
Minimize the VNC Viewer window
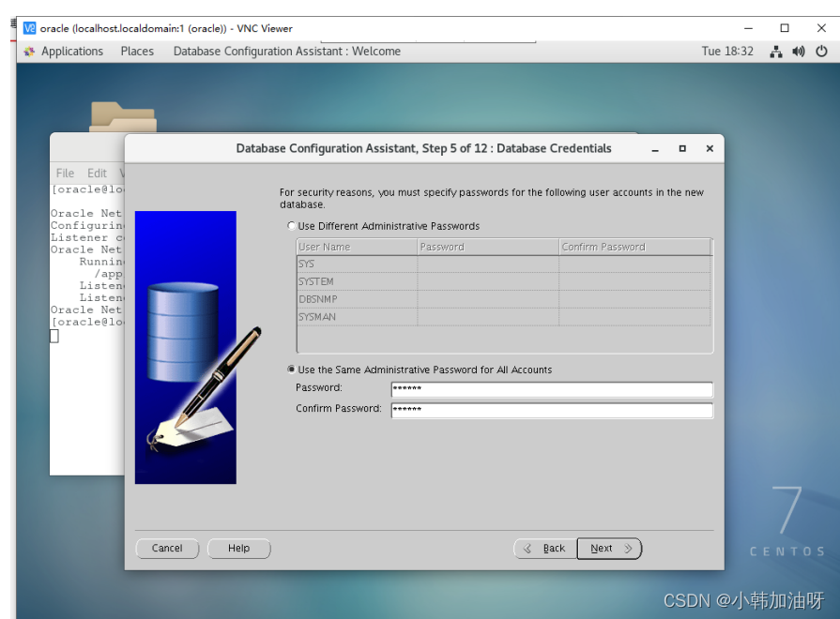tap(748, 28)
